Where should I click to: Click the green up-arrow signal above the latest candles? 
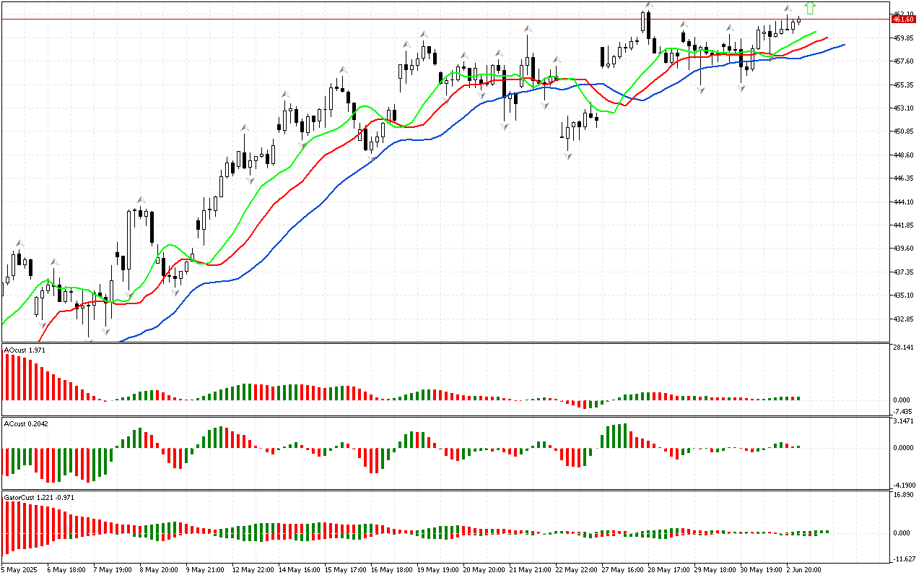[x=810, y=8]
